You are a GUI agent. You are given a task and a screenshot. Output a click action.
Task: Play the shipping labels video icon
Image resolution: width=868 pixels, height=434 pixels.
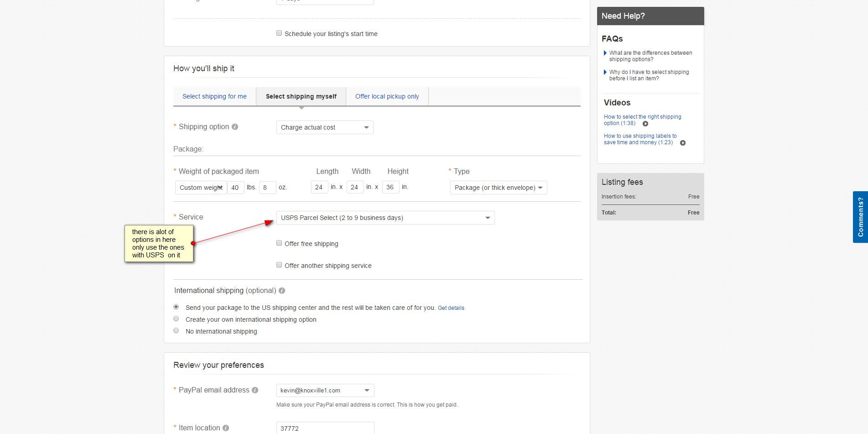(x=683, y=143)
